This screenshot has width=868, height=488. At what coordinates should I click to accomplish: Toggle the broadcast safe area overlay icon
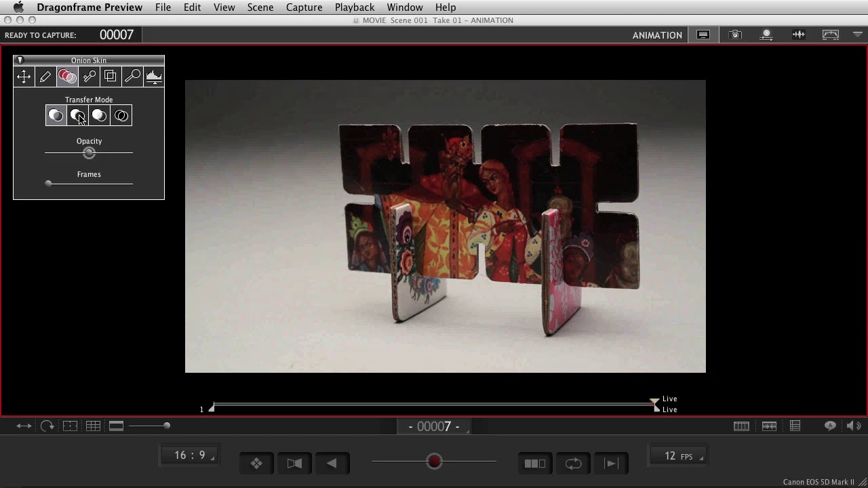tap(70, 426)
